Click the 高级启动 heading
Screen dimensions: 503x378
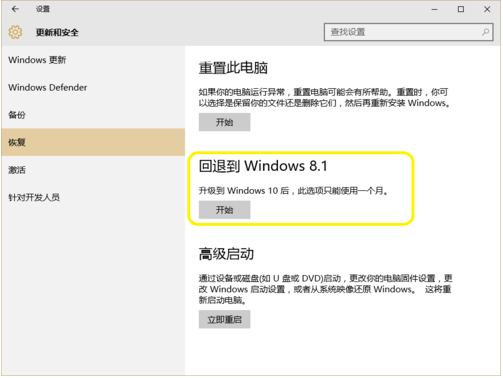[x=226, y=254]
